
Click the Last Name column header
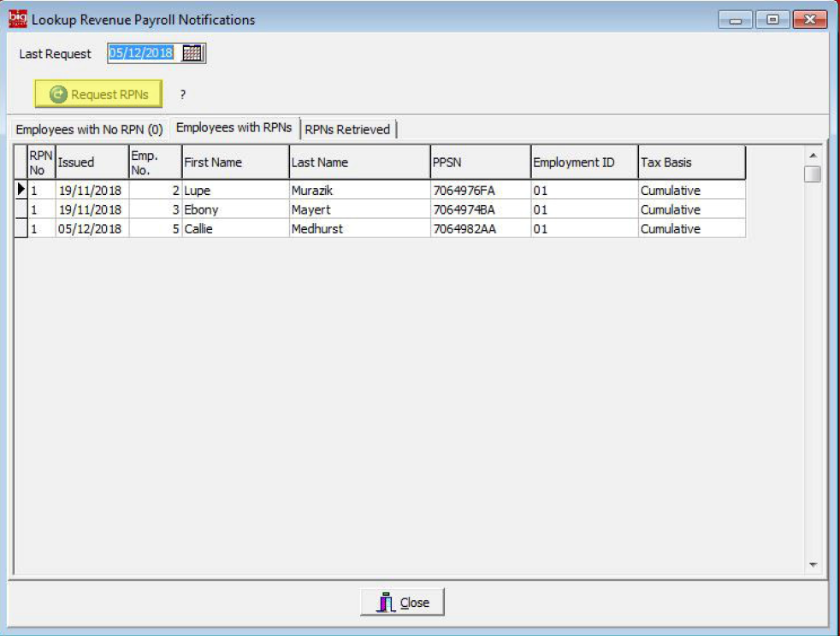coord(359,162)
